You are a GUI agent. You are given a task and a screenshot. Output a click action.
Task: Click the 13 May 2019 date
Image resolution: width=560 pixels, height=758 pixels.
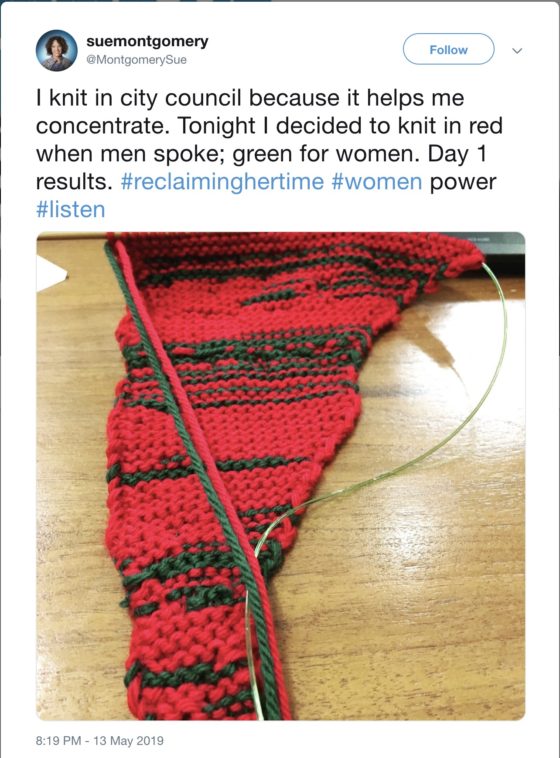[128, 741]
